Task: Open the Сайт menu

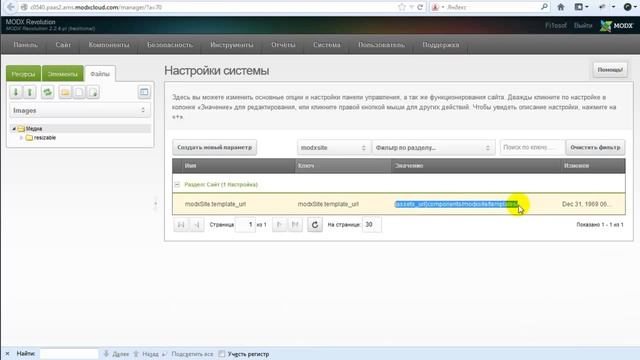Action: (x=63, y=45)
